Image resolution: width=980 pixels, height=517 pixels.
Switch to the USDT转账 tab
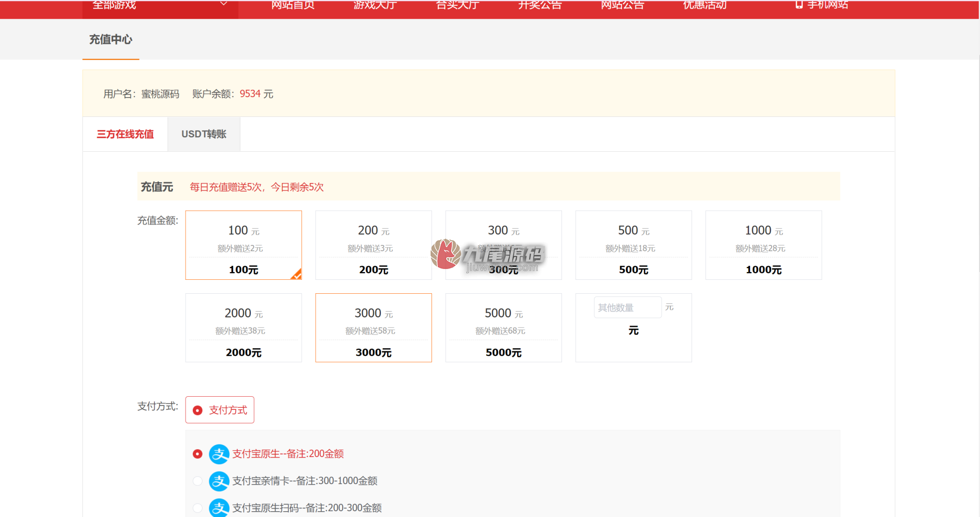204,134
